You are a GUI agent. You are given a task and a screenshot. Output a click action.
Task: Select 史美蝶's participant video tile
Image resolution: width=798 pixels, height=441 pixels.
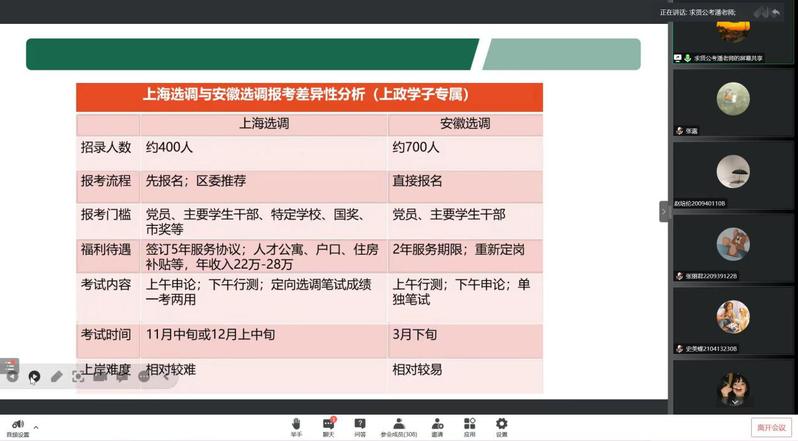point(733,320)
